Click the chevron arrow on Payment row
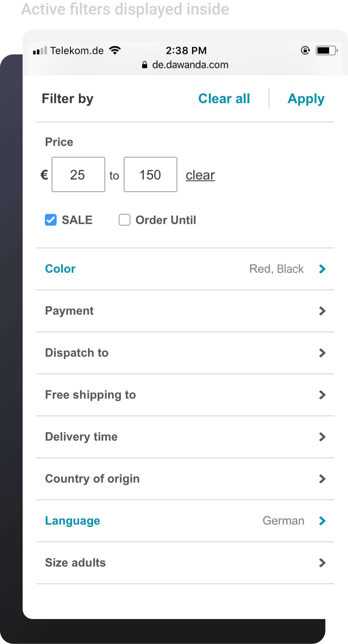 322,311
